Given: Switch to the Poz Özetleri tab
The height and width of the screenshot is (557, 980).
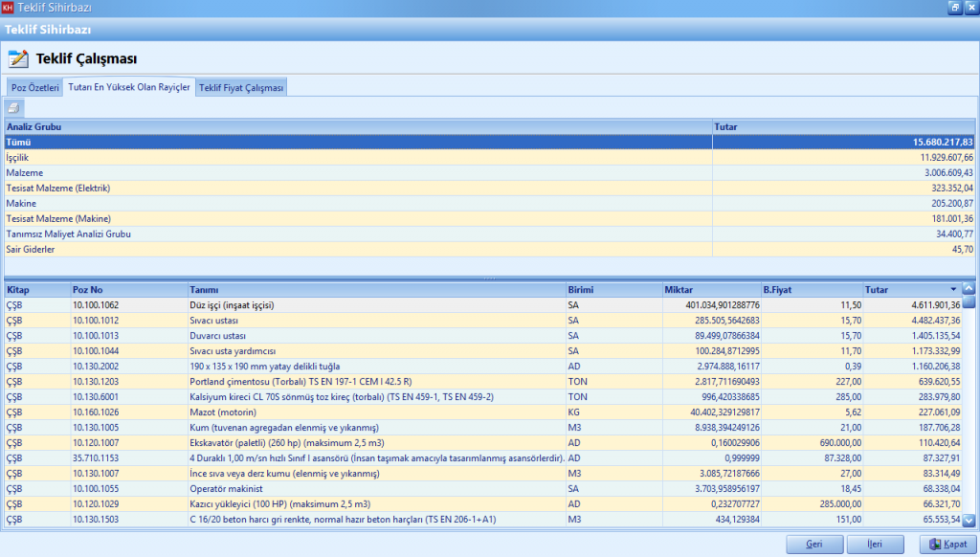Looking at the screenshot, I should (35, 88).
